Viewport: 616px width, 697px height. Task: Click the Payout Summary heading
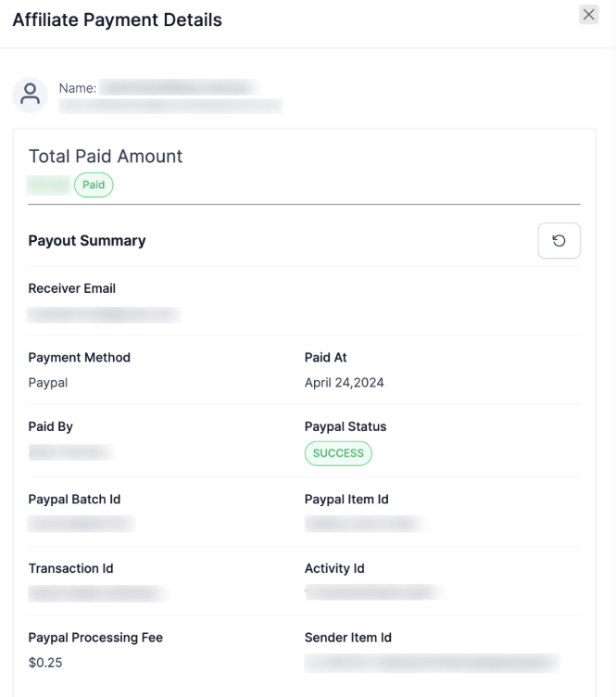(x=87, y=241)
